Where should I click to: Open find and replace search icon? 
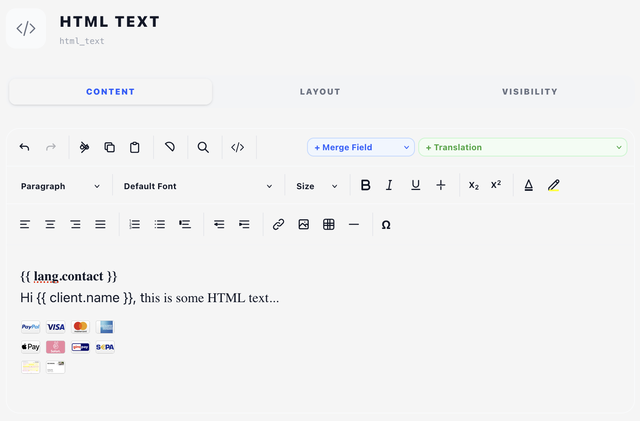pyautogui.click(x=203, y=147)
